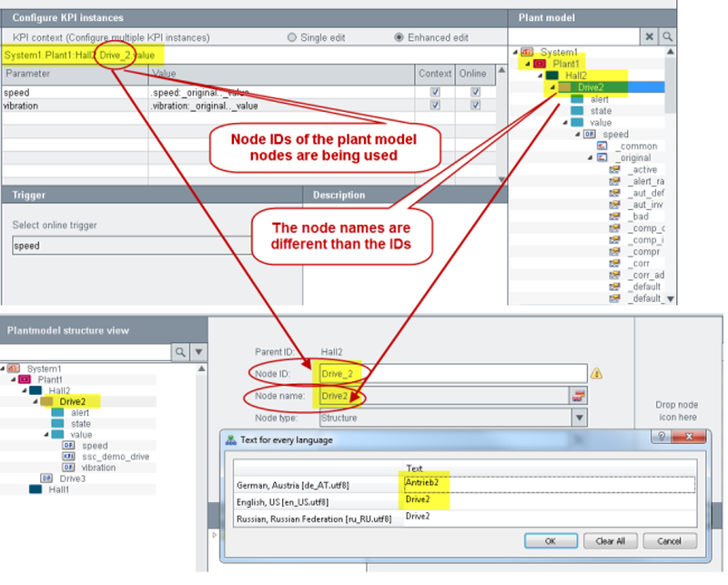Click the System1 icon in Plant model tree
The height and width of the screenshot is (585, 728).
coord(527,52)
